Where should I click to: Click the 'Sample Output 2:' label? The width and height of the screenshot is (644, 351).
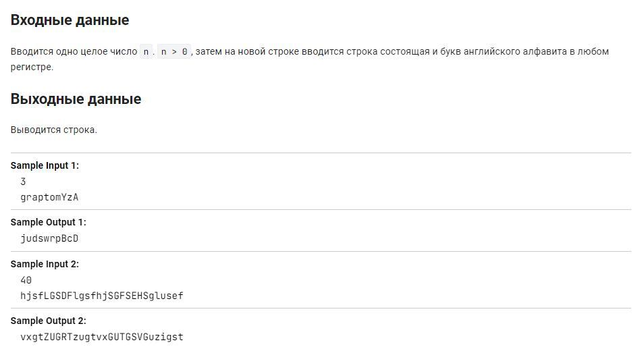(x=48, y=321)
